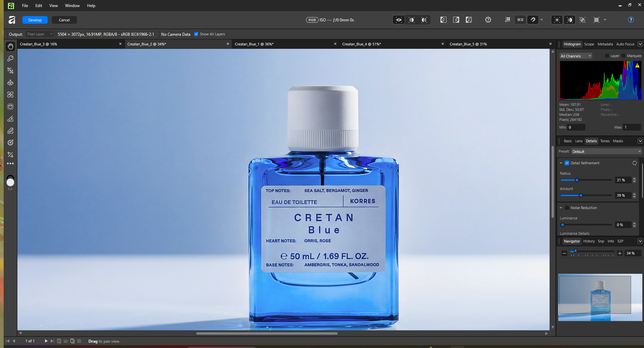The image size is (644, 348).
Task: Toggle show clipped highlights sun icon
Action: point(557,20)
